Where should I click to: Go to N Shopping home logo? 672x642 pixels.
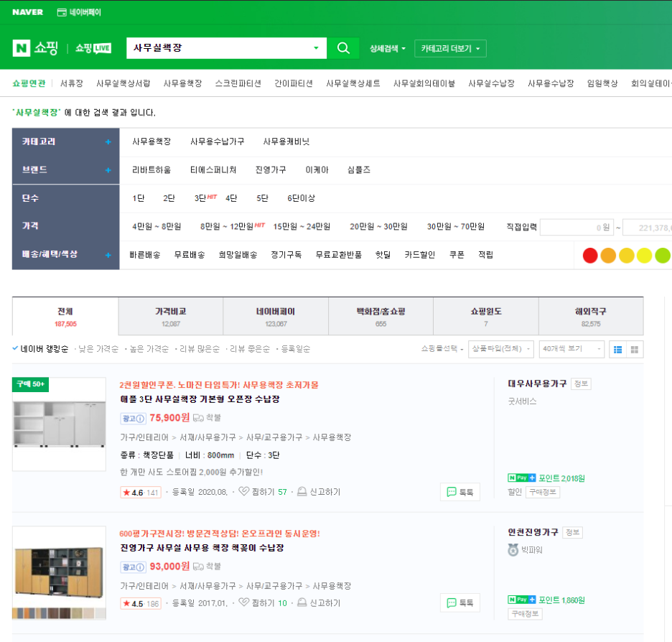coord(35,48)
